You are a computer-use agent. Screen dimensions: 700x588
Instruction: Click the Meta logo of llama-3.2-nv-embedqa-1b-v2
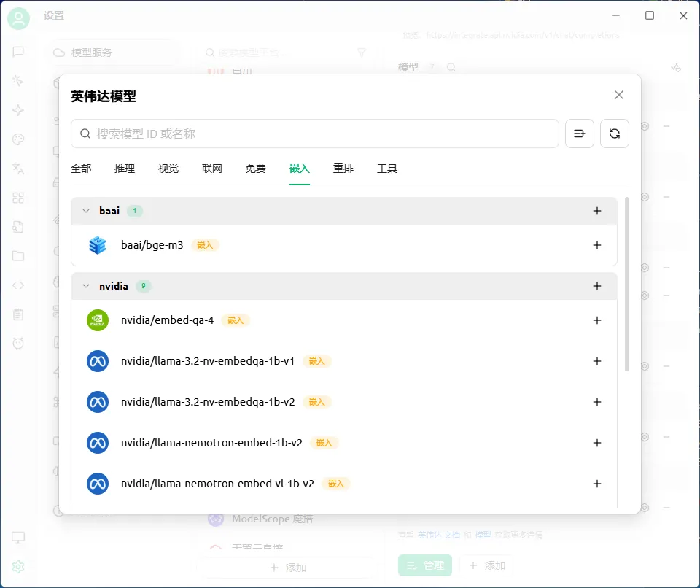point(97,402)
